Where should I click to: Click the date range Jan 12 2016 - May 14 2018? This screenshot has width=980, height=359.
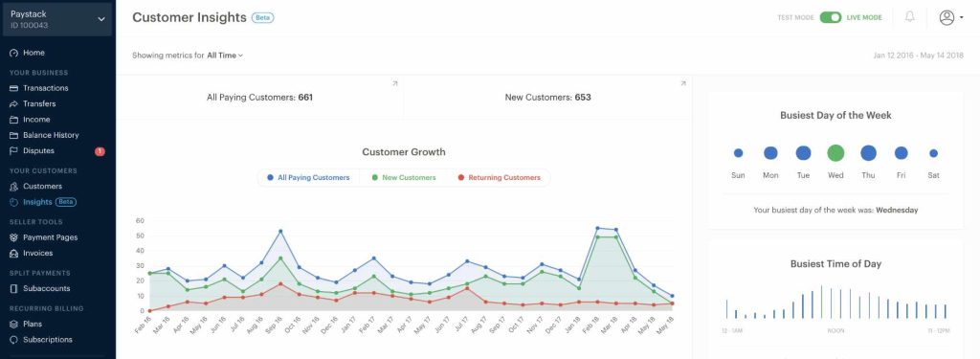point(918,55)
